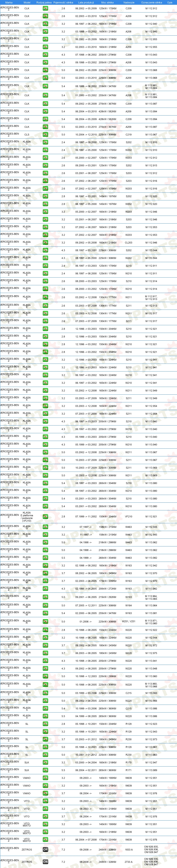
Task: Click the Marka column header
Action: [9, 2]
